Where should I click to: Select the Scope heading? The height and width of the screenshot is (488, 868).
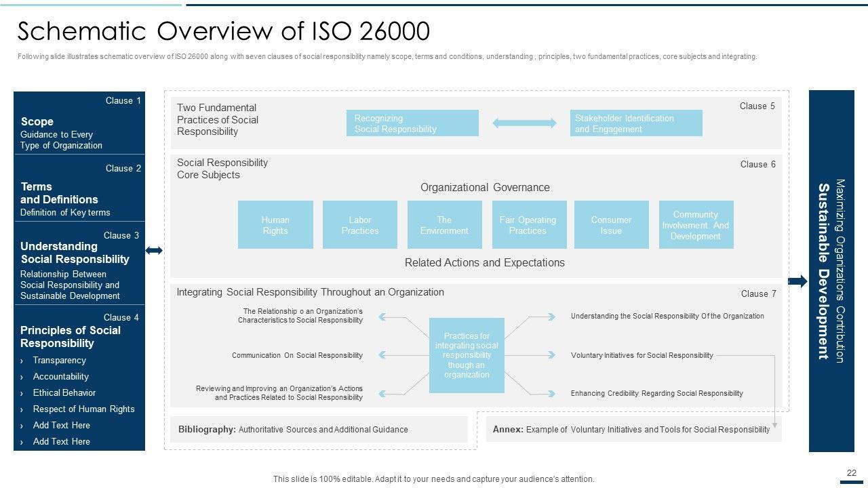pyautogui.click(x=37, y=121)
